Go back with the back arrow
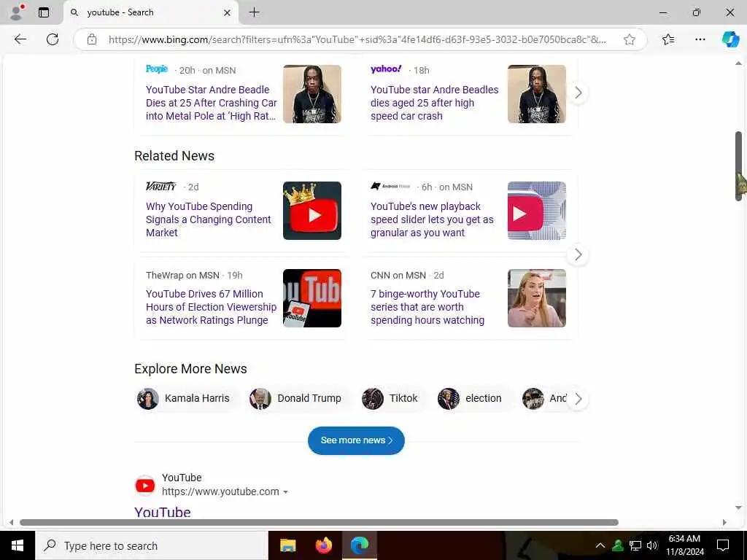747x560 pixels. point(20,39)
